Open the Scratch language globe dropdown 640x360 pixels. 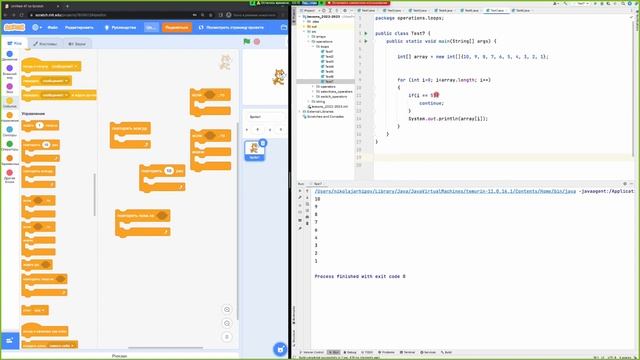[x=37, y=27]
